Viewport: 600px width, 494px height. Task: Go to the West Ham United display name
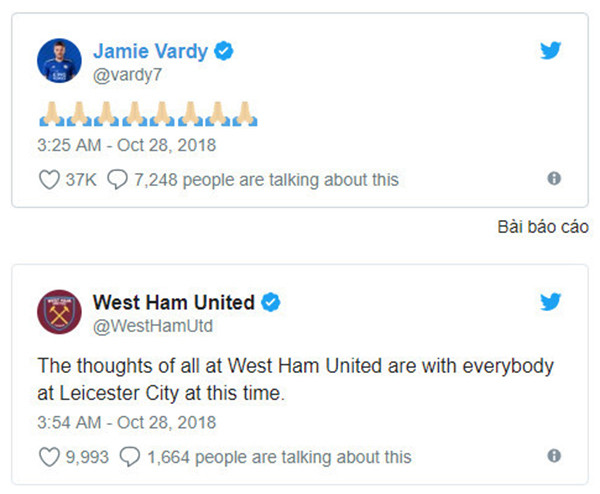click(173, 302)
